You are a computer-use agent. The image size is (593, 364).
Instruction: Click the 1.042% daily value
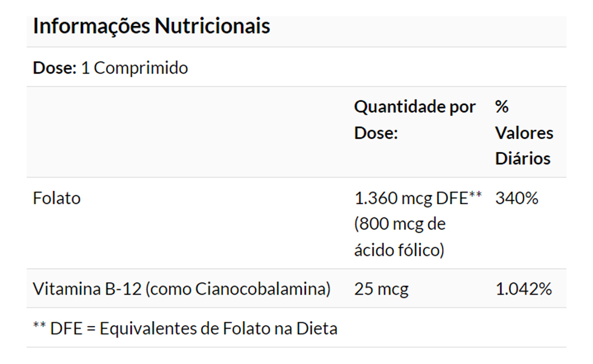(523, 289)
